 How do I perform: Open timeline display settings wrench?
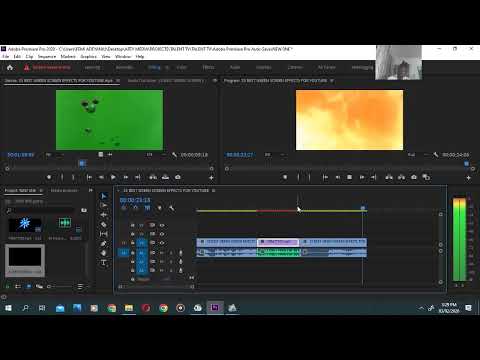[x=172, y=208]
